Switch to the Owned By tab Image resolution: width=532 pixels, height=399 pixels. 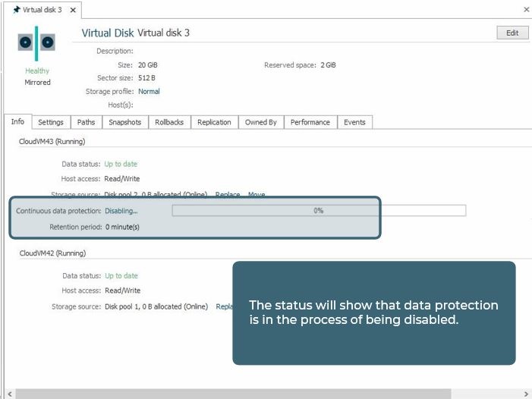tap(261, 122)
